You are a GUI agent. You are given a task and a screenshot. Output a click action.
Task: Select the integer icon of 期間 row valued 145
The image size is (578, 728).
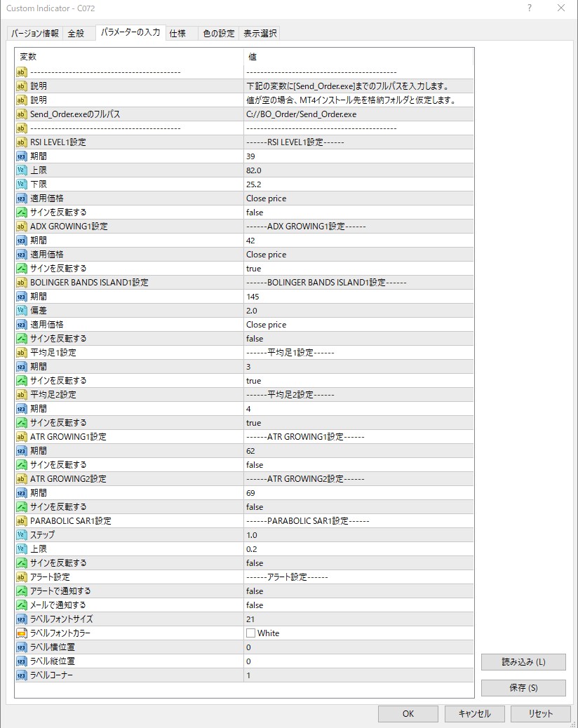[22, 297]
